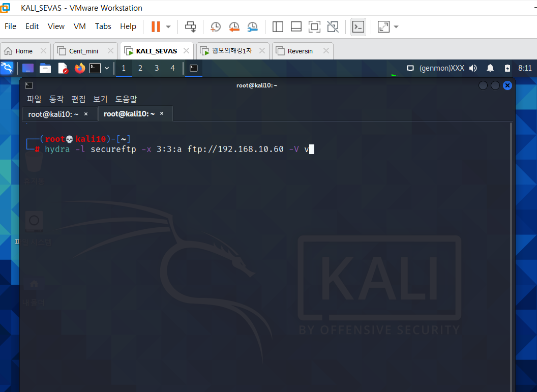Open VMware File menu
Image resolution: width=537 pixels, height=392 pixels.
tap(10, 26)
